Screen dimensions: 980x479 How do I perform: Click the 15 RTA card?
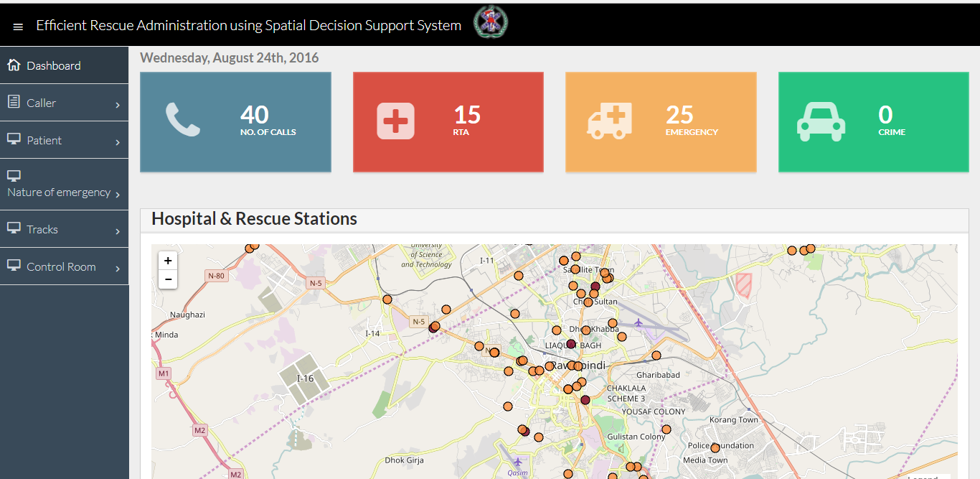coord(448,122)
